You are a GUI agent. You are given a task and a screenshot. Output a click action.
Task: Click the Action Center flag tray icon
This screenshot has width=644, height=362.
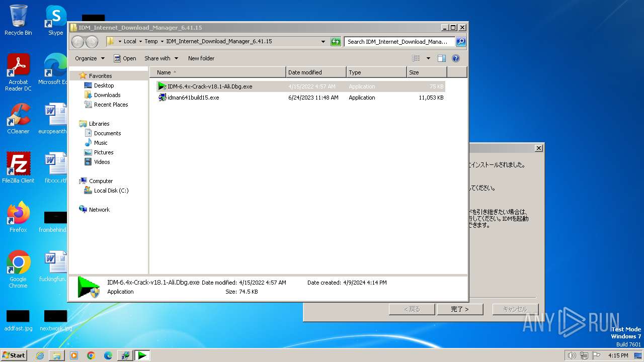(x=596, y=355)
